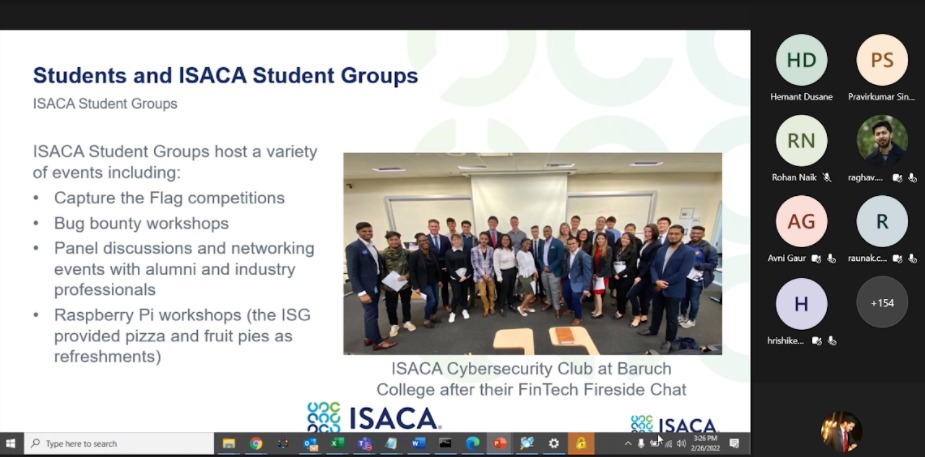The width and height of the screenshot is (925, 457).
Task: Click raunak's muted microphone icon
Action: tap(912, 258)
